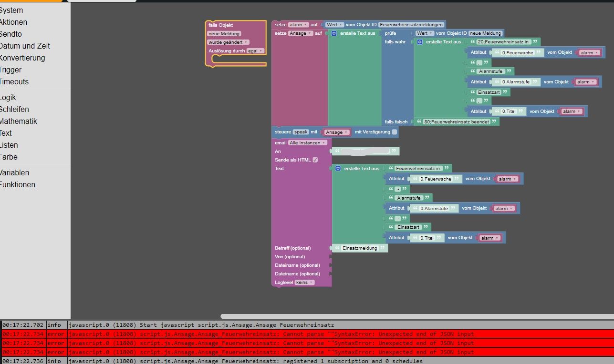Edit 0.Feuerwache attribute text in email block
Screen dimensions: 614x364
tap(436, 179)
